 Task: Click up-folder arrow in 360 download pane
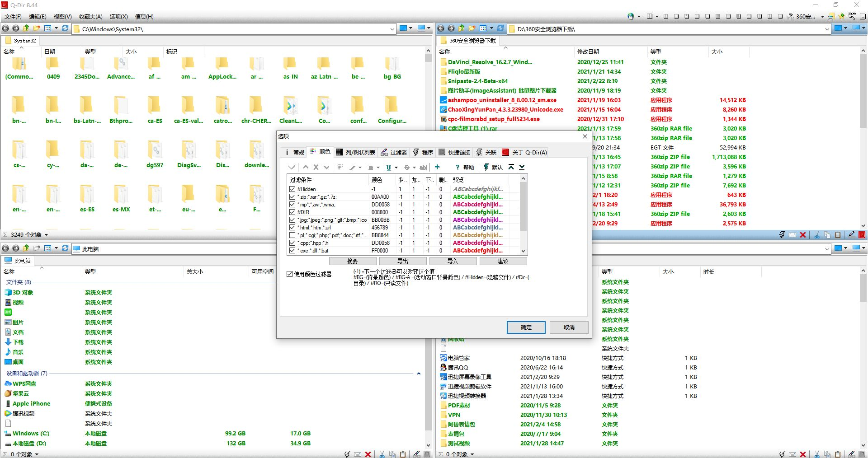462,28
